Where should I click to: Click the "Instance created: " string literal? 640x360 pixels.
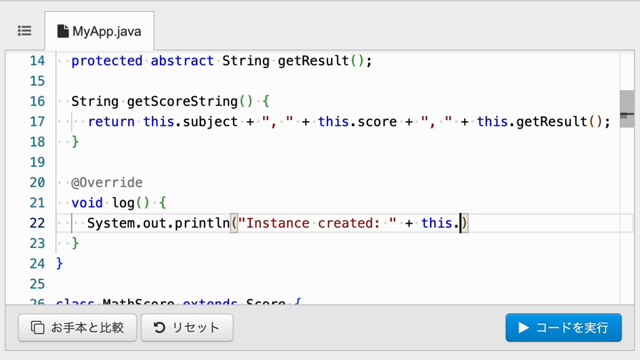pyautogui.click(x=317, y=223)
